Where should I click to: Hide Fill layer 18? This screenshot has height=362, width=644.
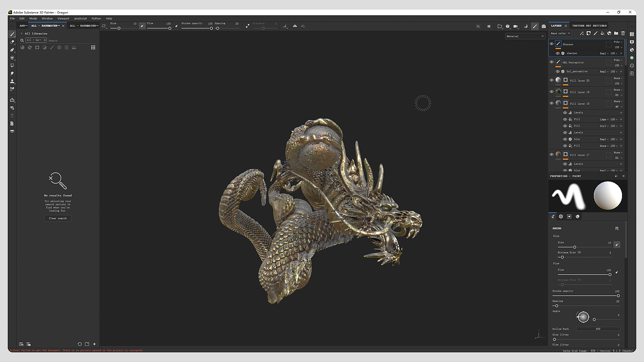tap(551, 104)
